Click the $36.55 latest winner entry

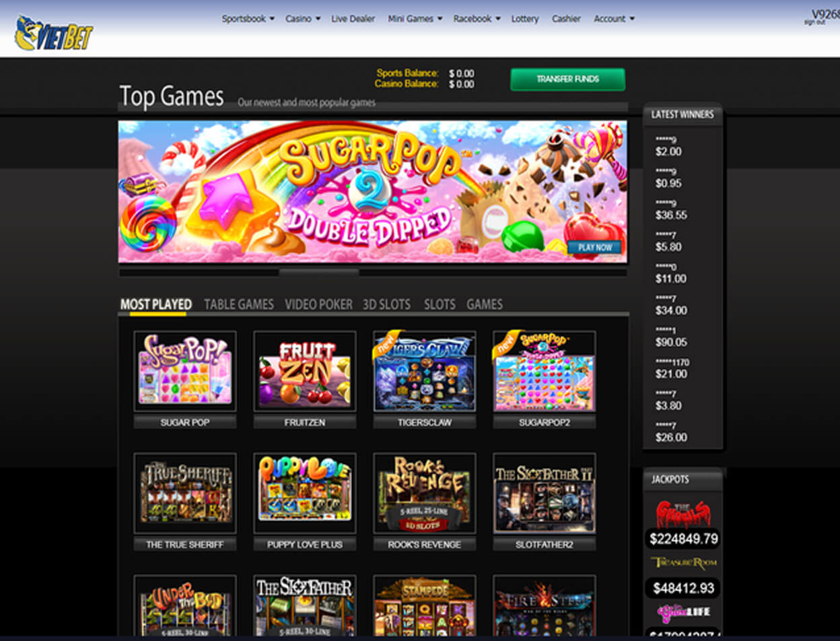coord(671,215)
